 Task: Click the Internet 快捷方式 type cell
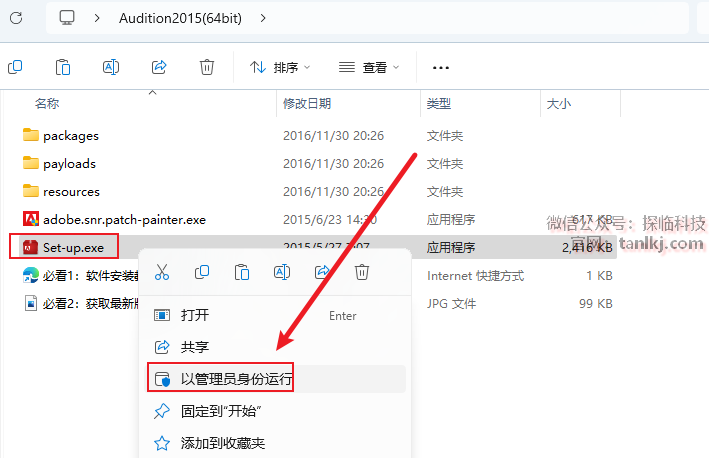pos(476,276)
